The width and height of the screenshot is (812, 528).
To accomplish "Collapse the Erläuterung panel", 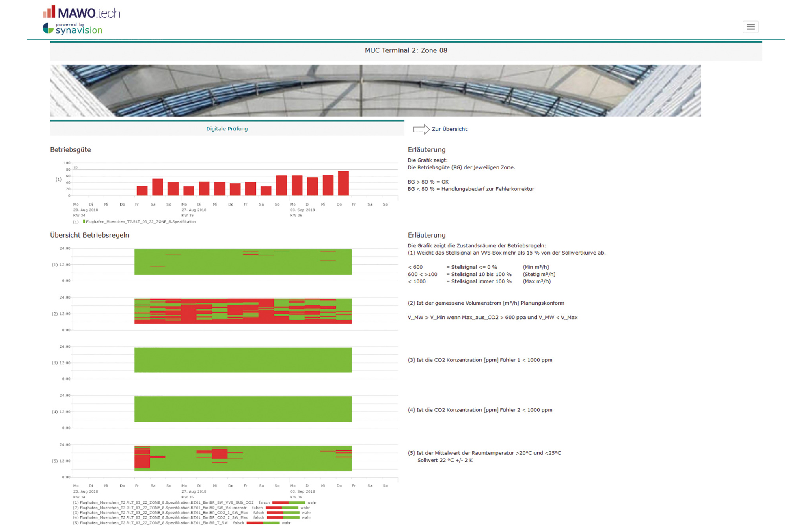I will (426, 149).
